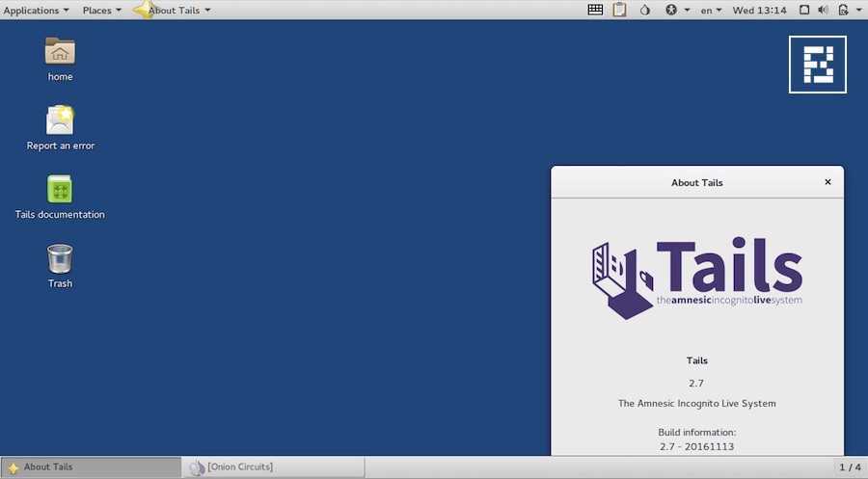Open the home folder on the desktop

[60, 52]
